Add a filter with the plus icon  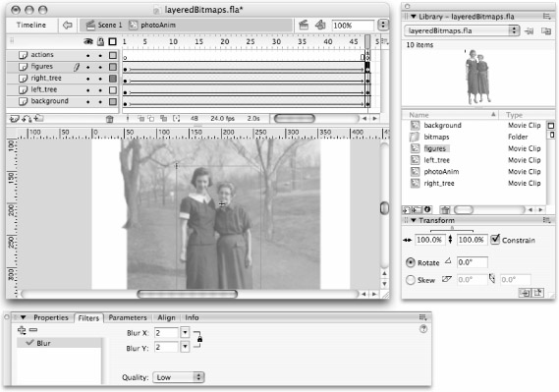(22, 330)
